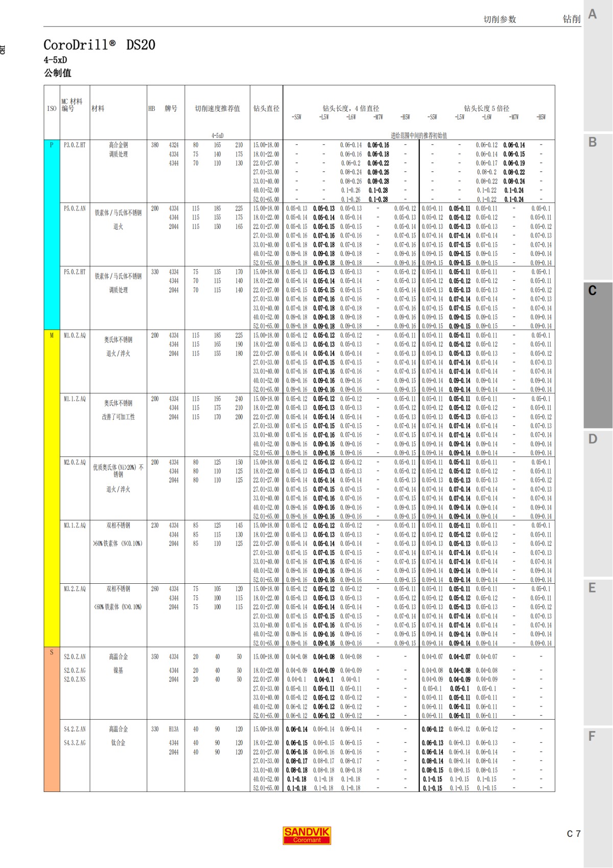Click grade H13A in the S4.2.Z.AN row

coord(174,729)
